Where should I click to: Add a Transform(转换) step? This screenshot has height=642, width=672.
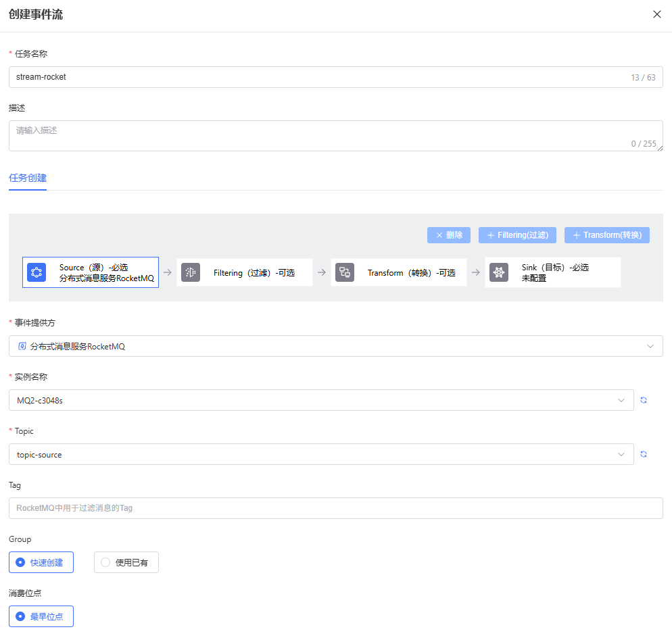(x=607, y=235)
